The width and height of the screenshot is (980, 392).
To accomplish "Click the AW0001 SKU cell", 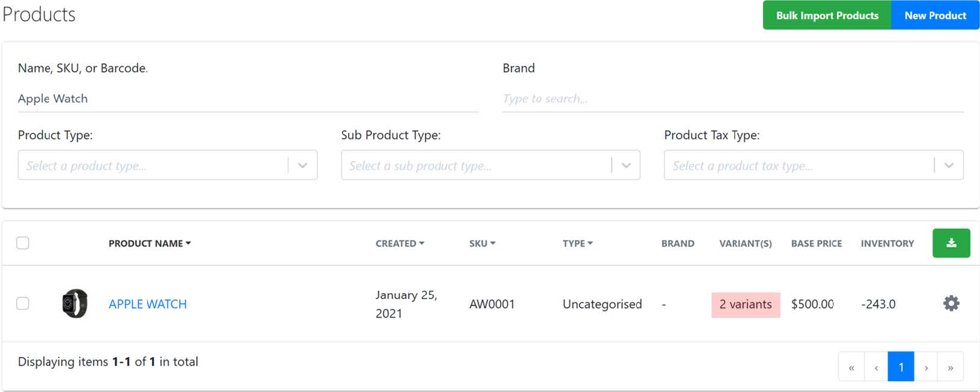I will tap(492, 304).
